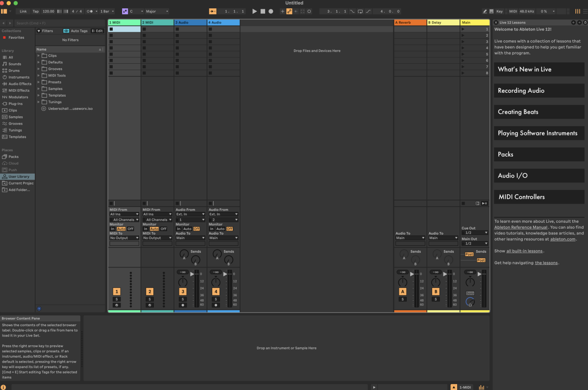Toggle the Metronome button
This screenshot has width=588, height=390.
[x=91, y=11]
